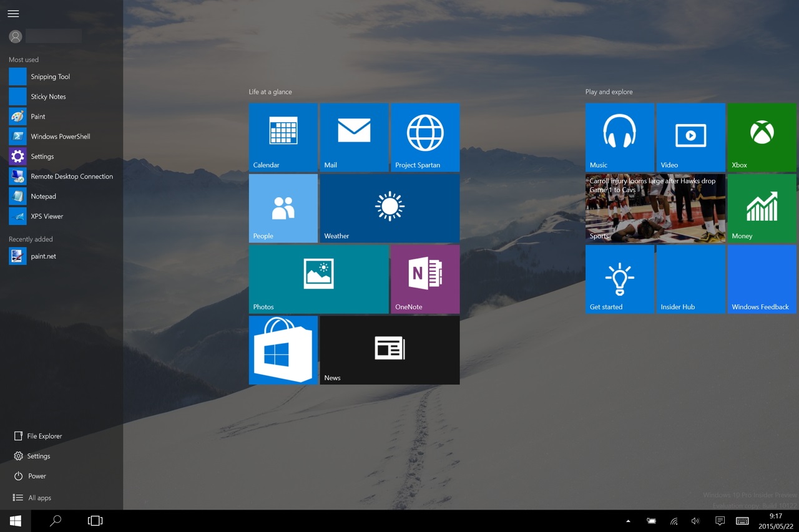Open Remote Desktop Connection
This screenshot has height=532, width=799.
(61, 177)
